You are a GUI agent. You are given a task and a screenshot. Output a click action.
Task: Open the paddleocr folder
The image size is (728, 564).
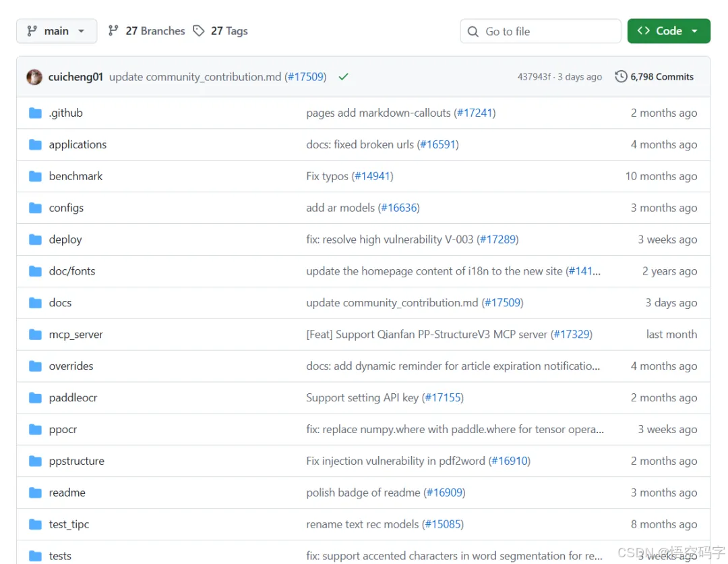pyautogui.click(x=73, y=397)
